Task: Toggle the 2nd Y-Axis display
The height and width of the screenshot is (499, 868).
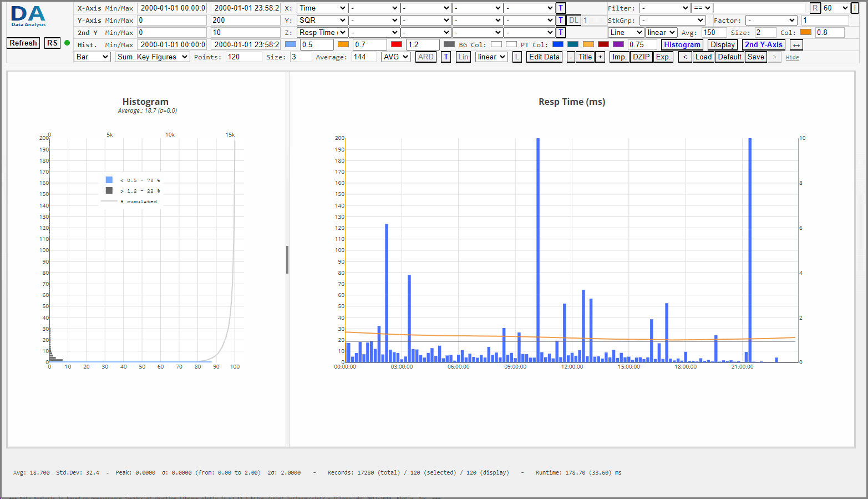Action: 764,44
